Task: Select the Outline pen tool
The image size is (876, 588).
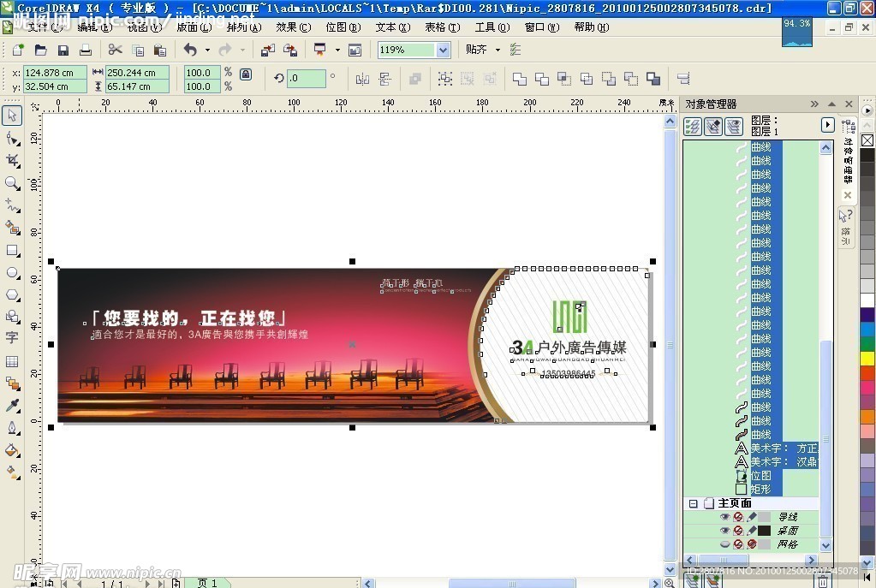Action: coord(12,428)
